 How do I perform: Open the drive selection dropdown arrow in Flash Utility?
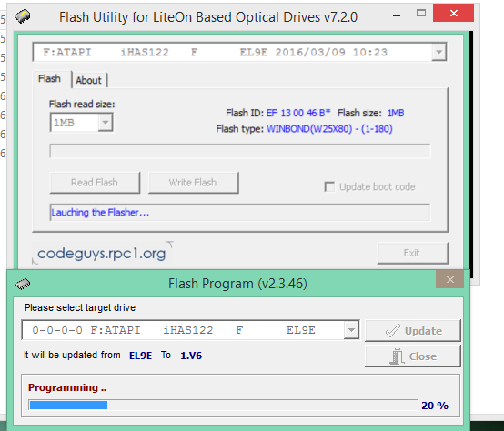(x=438, y=52)
